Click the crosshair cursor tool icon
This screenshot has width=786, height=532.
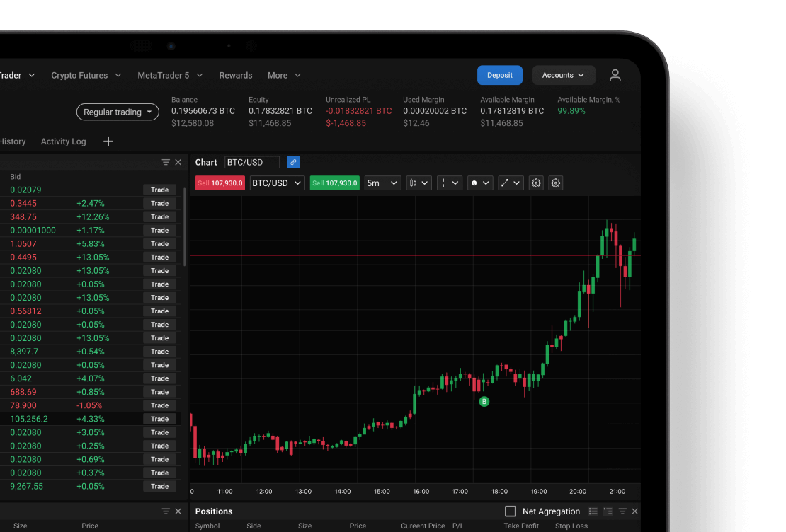443,183
